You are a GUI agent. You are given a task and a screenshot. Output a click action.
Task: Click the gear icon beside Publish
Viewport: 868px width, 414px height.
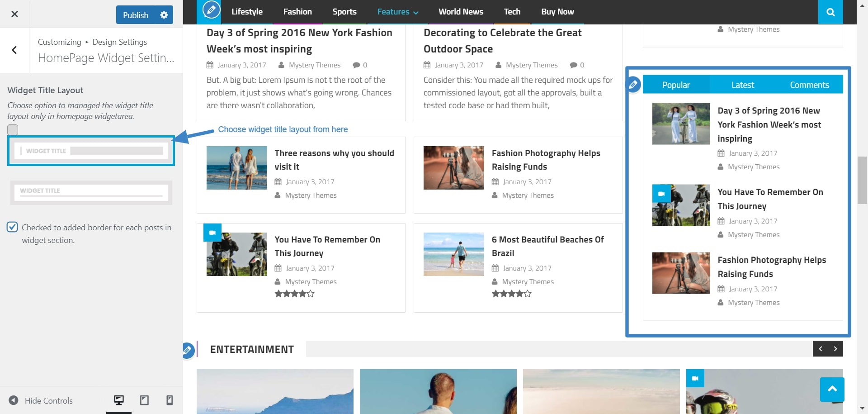pos(164,14)
